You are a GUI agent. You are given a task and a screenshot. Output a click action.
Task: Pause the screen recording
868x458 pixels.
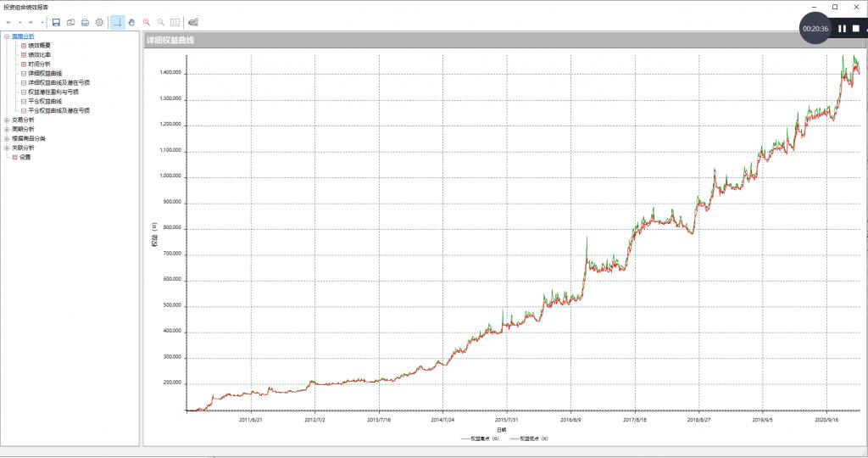coord(842,29)
